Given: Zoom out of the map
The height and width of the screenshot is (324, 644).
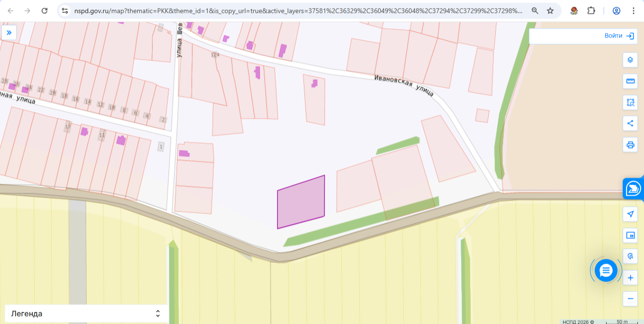Looking at the screenshot, I should [630, 299].
